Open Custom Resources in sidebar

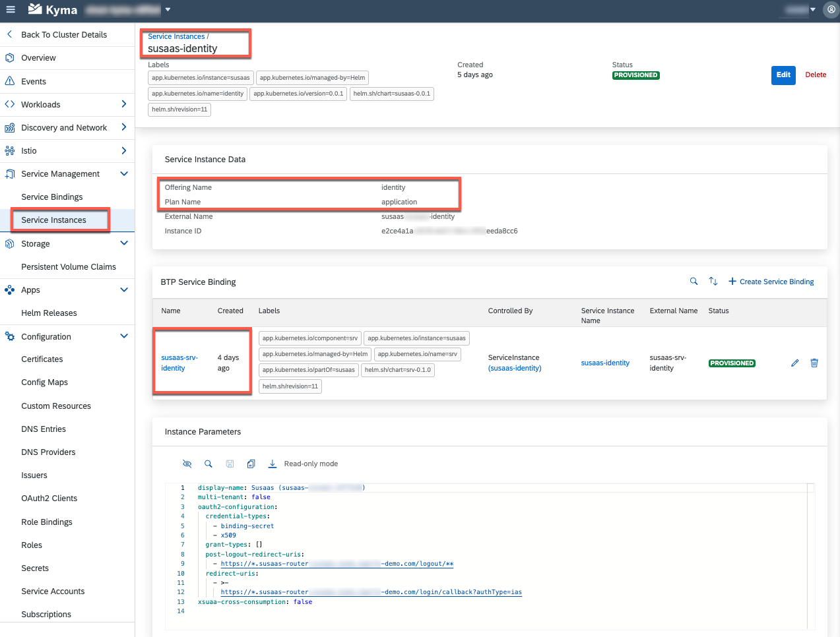(56, 406)
